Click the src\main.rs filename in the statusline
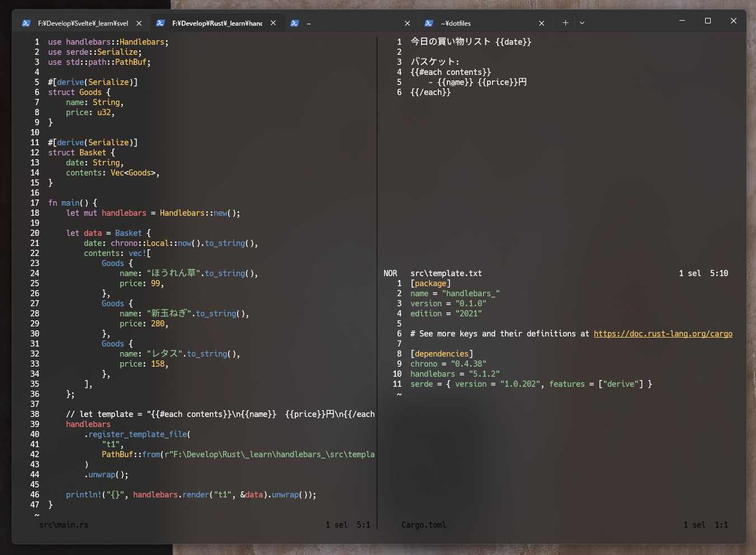 point(63,525)
